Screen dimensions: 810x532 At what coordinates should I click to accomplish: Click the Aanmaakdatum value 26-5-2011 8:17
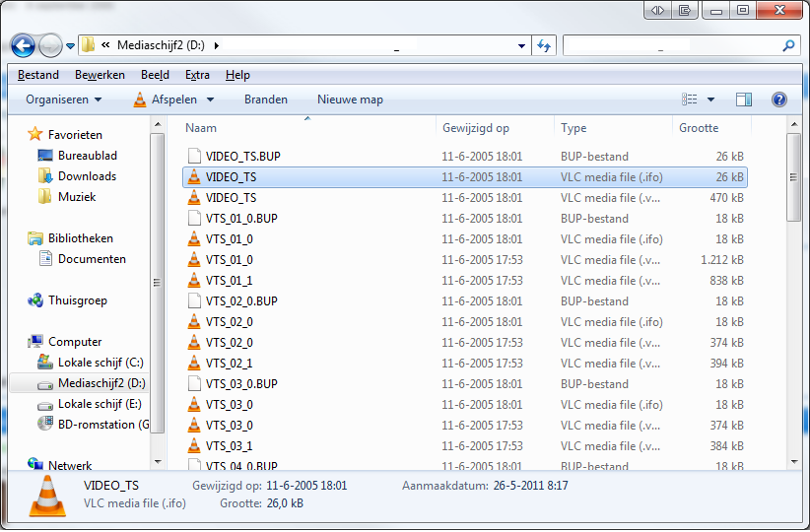click(530, 486)
